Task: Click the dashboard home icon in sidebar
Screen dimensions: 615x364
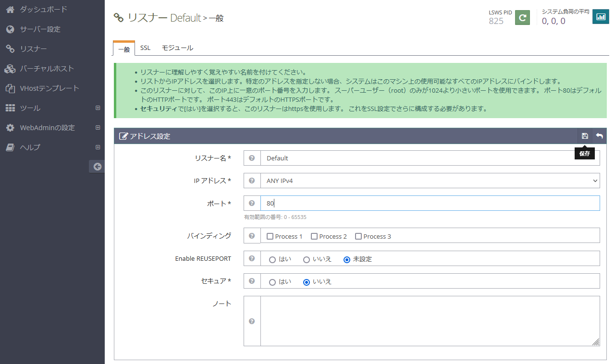Action: (10, 9)
